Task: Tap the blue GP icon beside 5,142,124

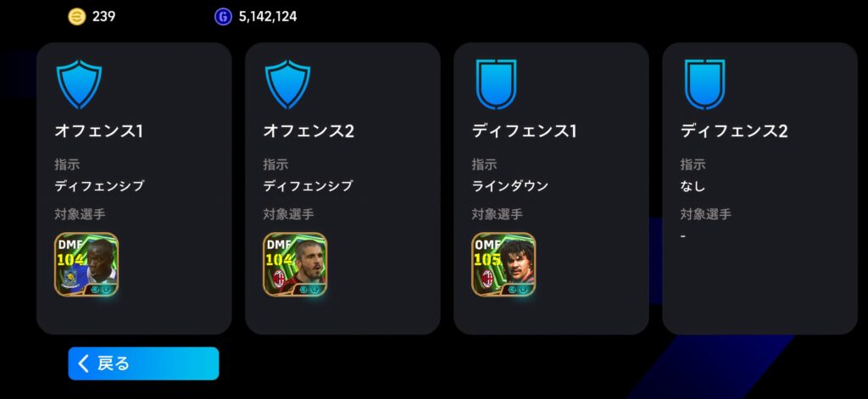Action: click(223, 17)
